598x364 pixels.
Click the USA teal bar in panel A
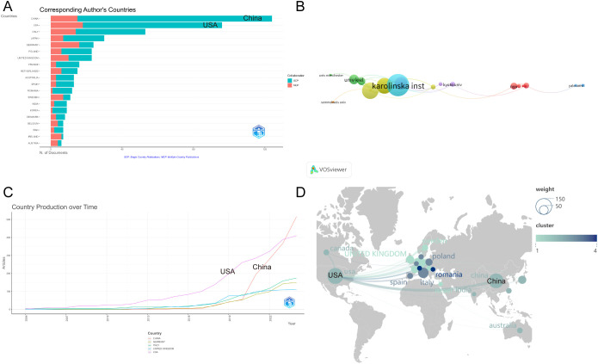click(152, 25)
